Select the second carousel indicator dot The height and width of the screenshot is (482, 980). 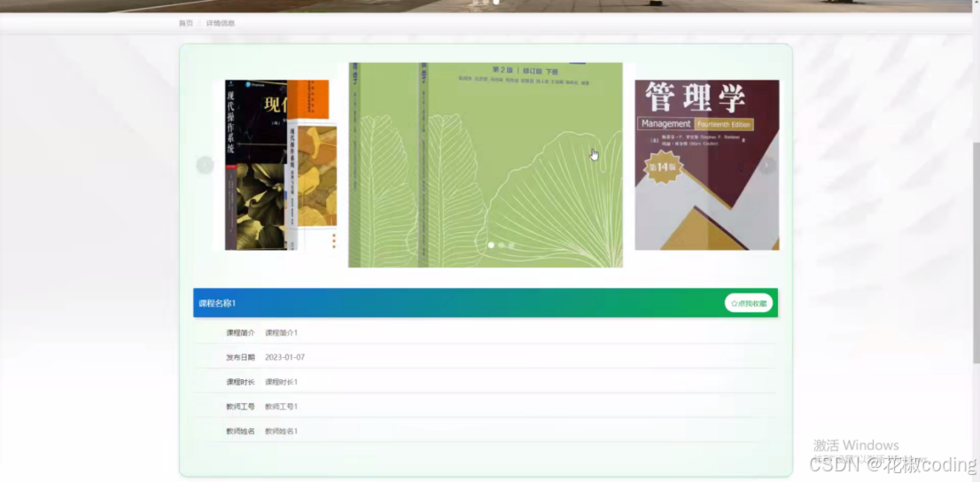click(x=502, y=245)
